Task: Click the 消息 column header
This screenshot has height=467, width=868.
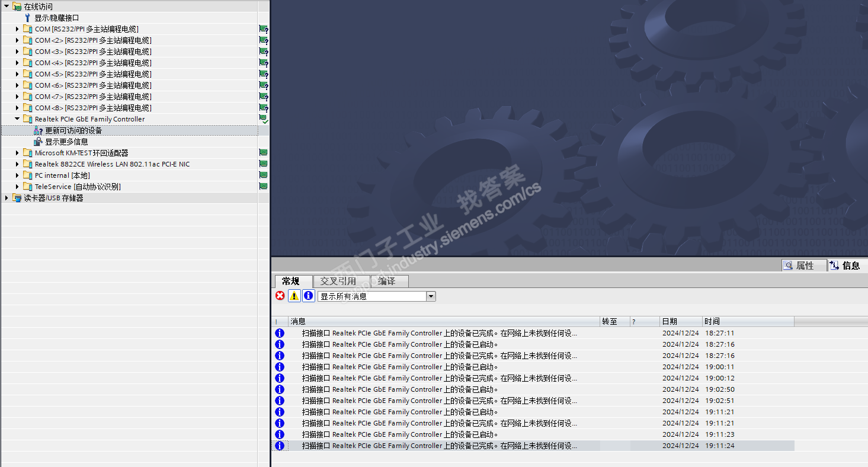Action: pyautogui.click(x=444, y=321)
